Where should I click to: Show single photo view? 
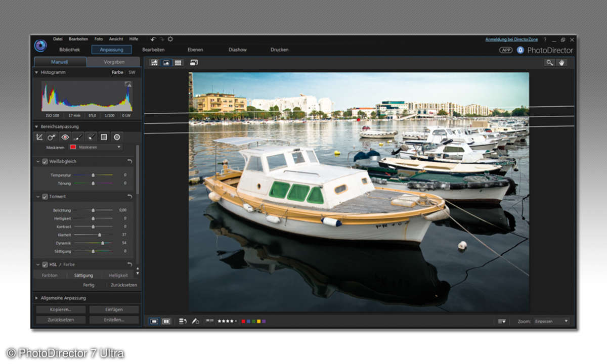tap(155, 321)
